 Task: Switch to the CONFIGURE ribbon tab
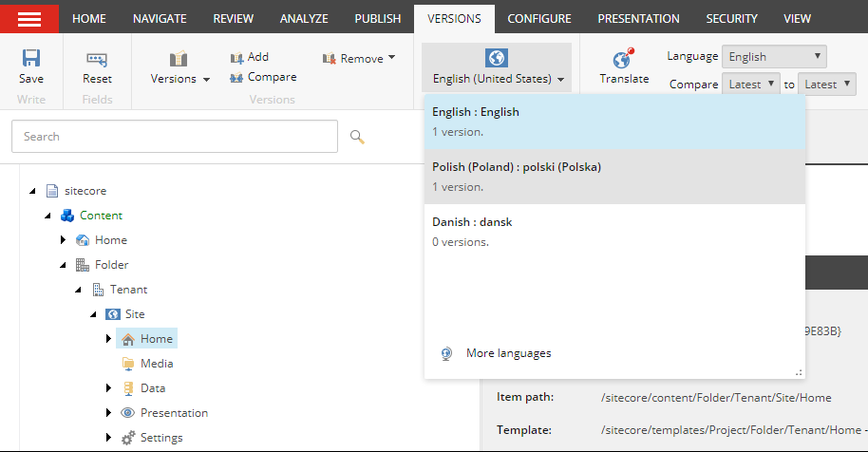(539, 19)
